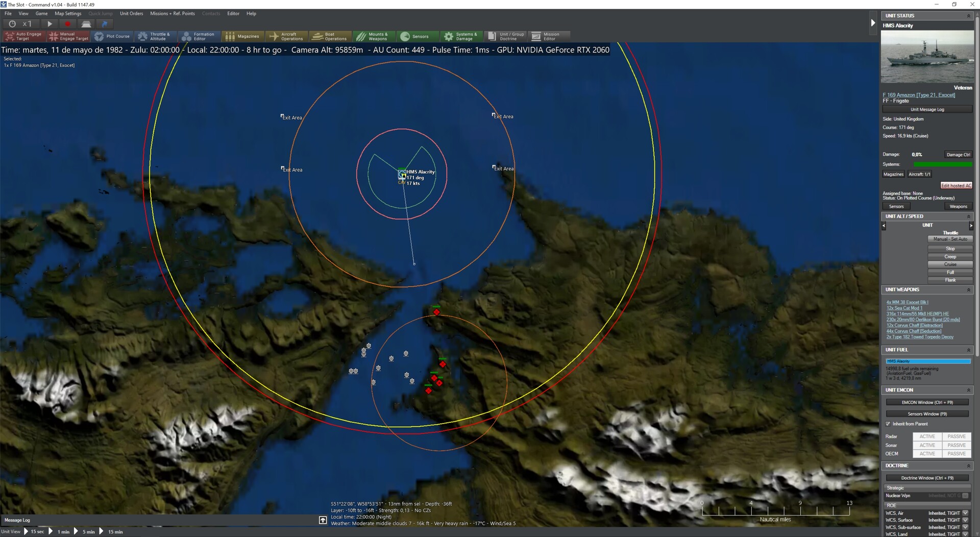Select the Auto Engage Target tool
The width and height of the screenshot is (980, 537).
coord(23,36)
